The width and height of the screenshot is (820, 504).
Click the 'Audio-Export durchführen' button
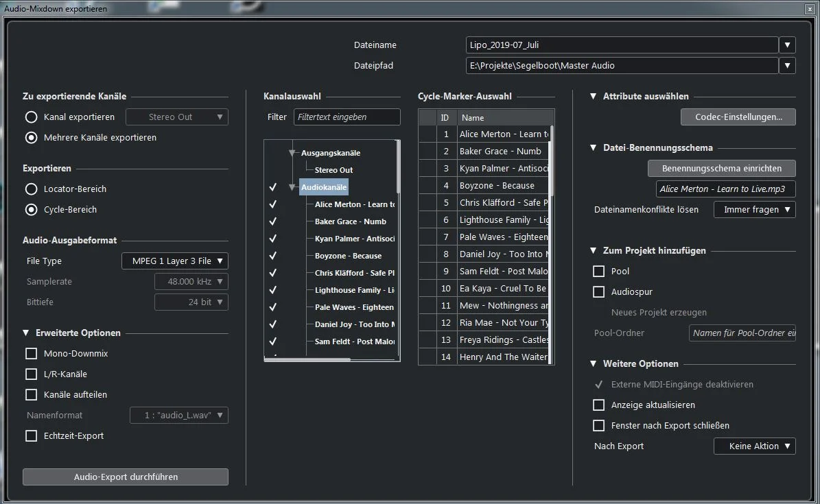(126, 477)
